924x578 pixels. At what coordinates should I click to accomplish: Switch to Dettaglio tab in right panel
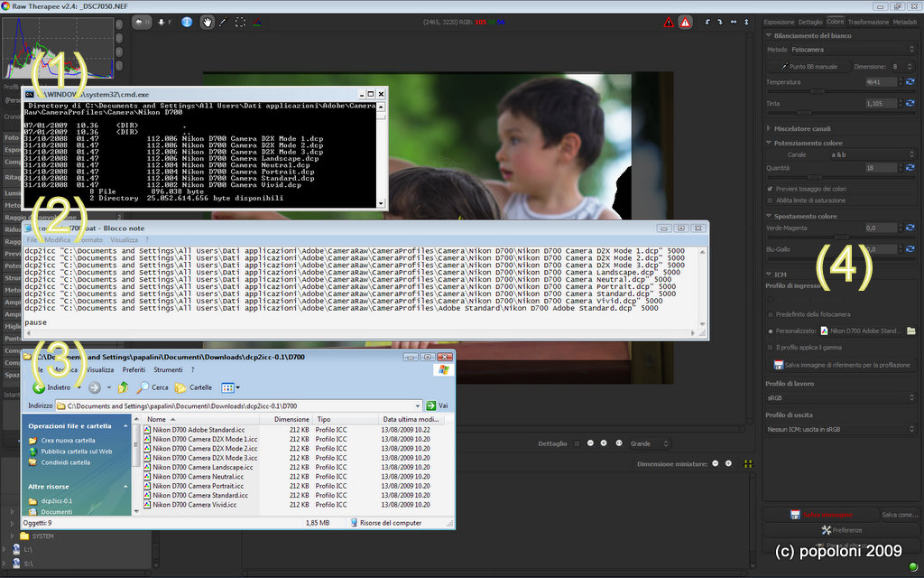pos(810,22)
